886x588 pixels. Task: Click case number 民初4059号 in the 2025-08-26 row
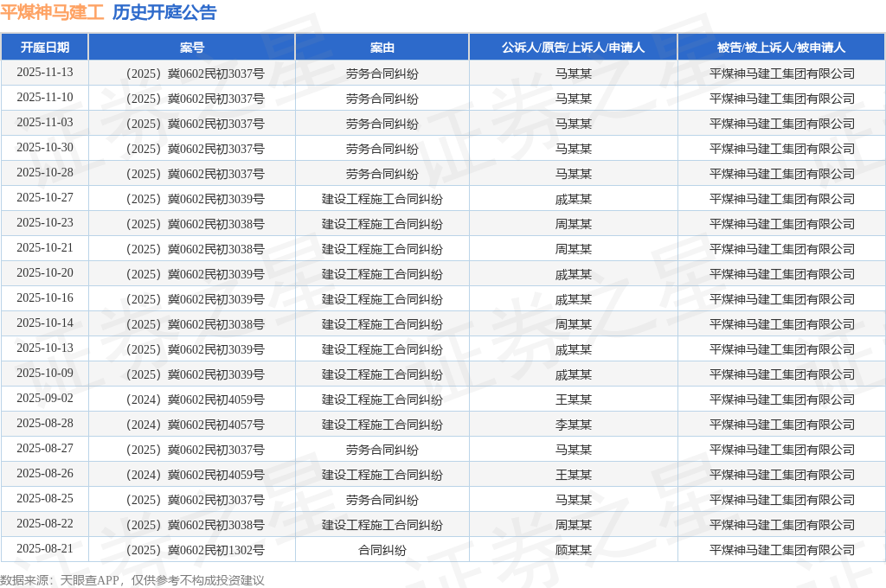(192, 475)
